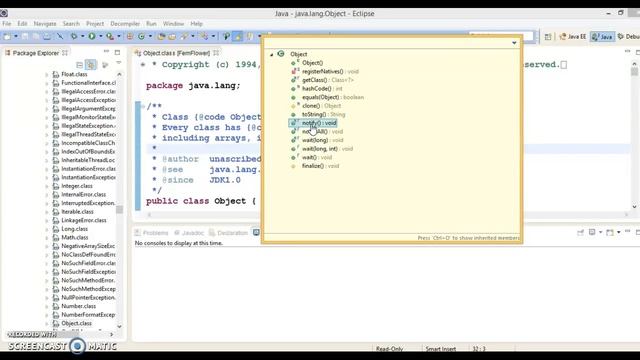Switch to the Declaration tab
Viewport: 640px width, 360px height.
[229, 233]
